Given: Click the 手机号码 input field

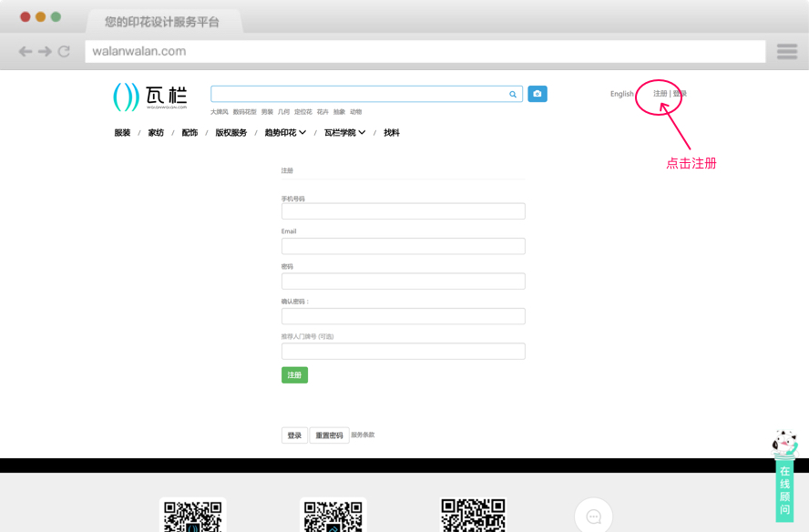Looking at the screenshot, I should [403, 211].
